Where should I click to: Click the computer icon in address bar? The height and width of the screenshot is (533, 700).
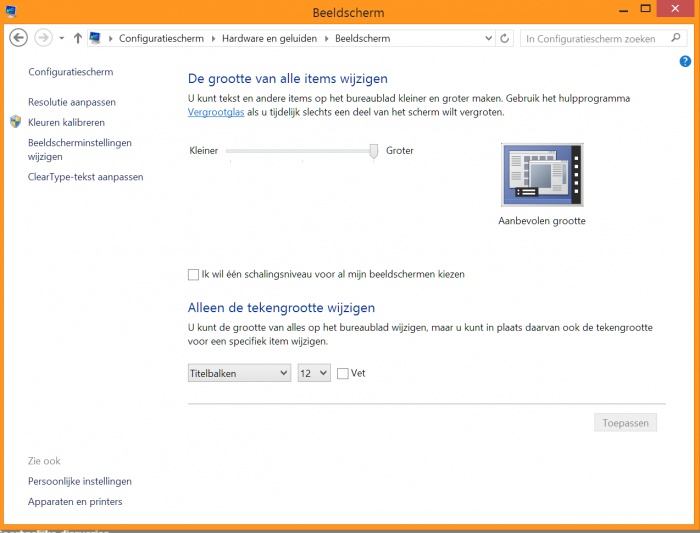[x=95, y=38]
